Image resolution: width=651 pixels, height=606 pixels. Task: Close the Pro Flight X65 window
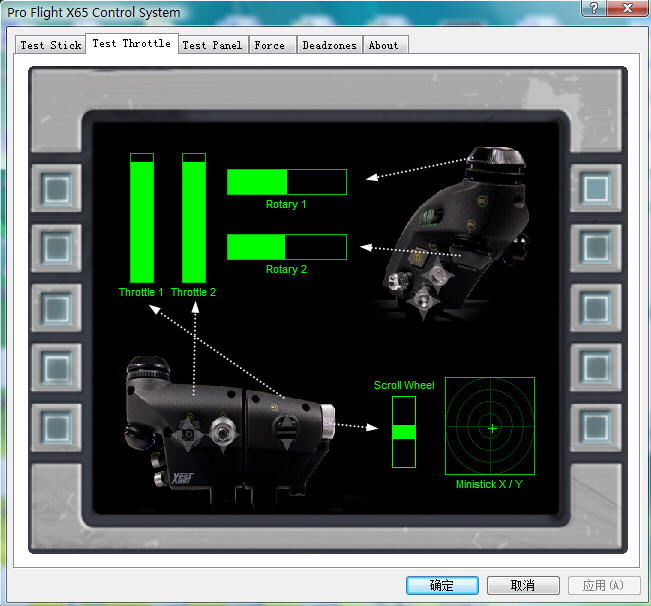[628, 7]
